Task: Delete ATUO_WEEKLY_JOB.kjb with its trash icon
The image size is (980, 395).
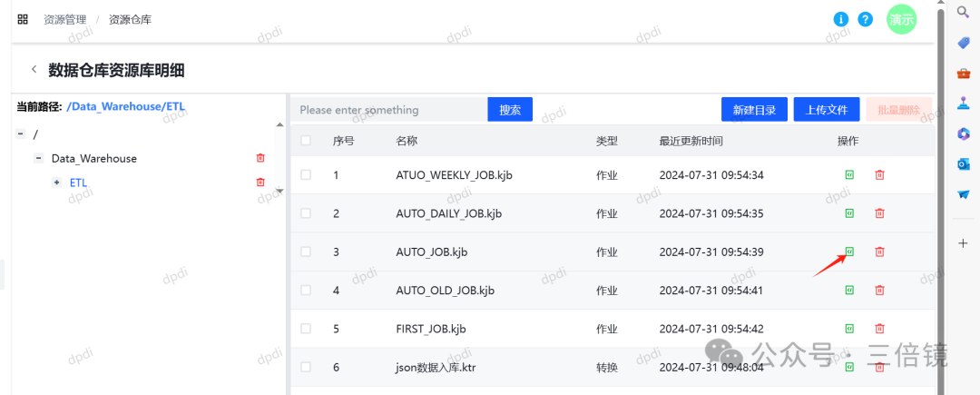Action: tap(879, 175)
